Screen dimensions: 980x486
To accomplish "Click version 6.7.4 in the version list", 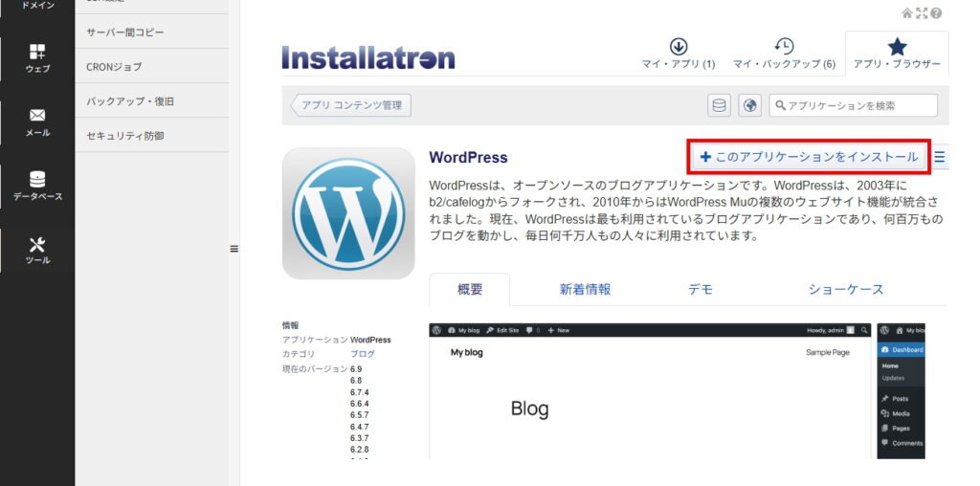I will (360, 392).
